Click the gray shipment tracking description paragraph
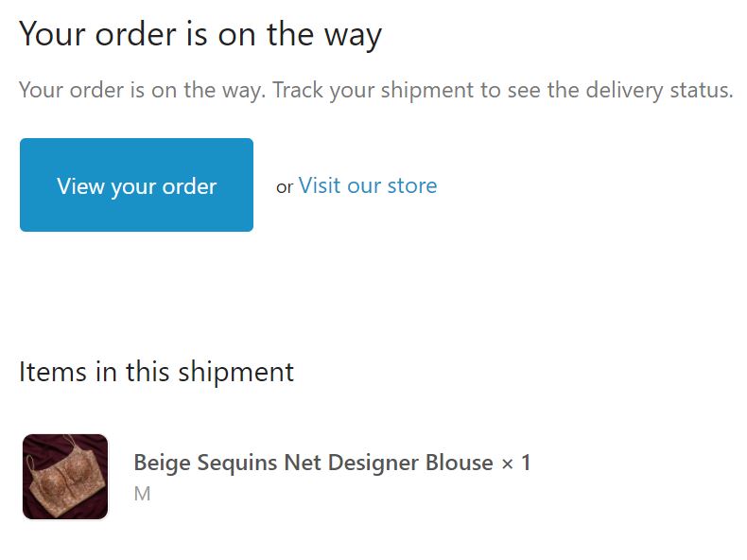 [x=375, y=91]
